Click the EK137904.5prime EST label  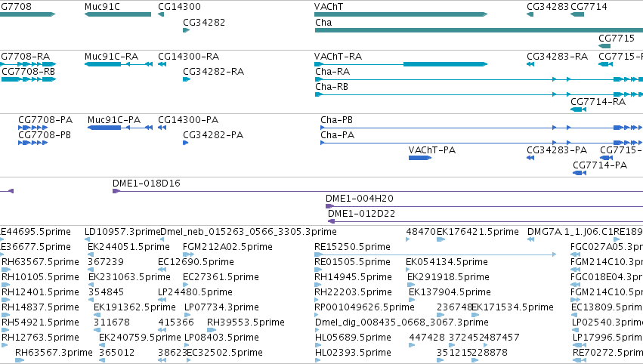450,292
